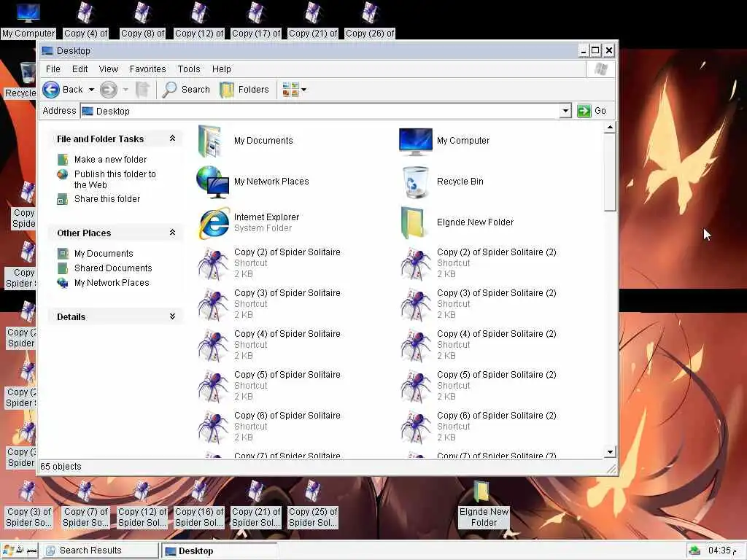Click the Forward arrow icon in toolbar

(109, 90)
